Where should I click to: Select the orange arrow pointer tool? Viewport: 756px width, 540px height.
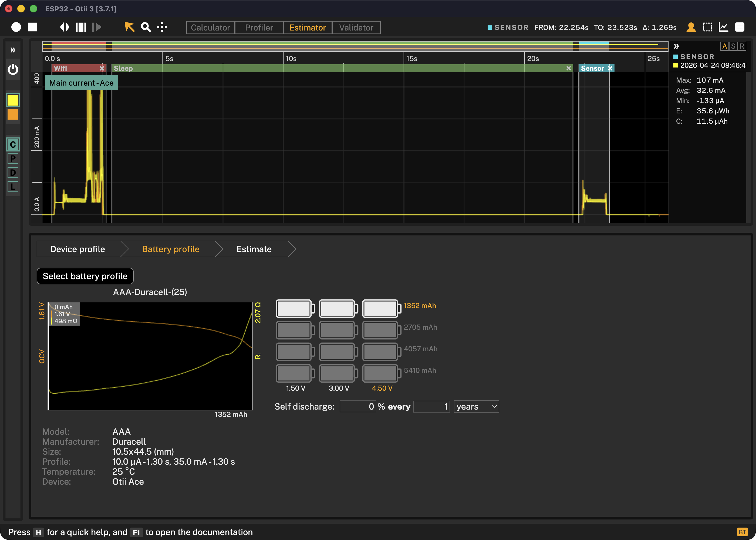pos(129,27)
